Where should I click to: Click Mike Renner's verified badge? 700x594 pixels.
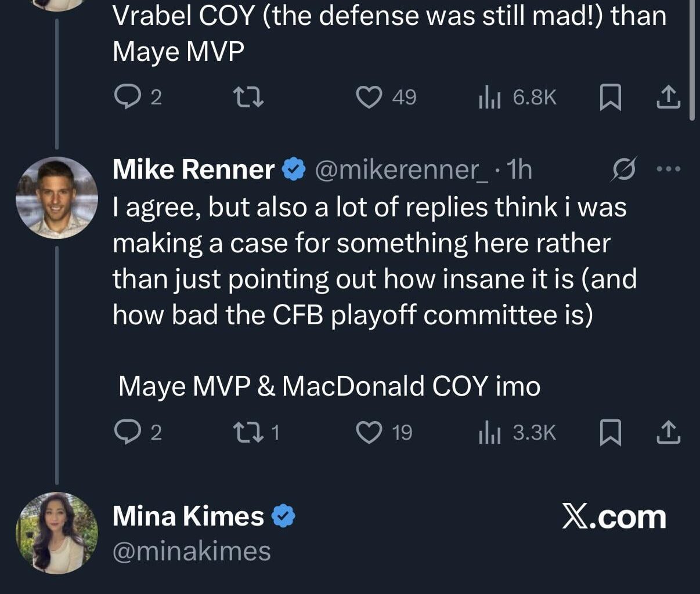(292, 169)
